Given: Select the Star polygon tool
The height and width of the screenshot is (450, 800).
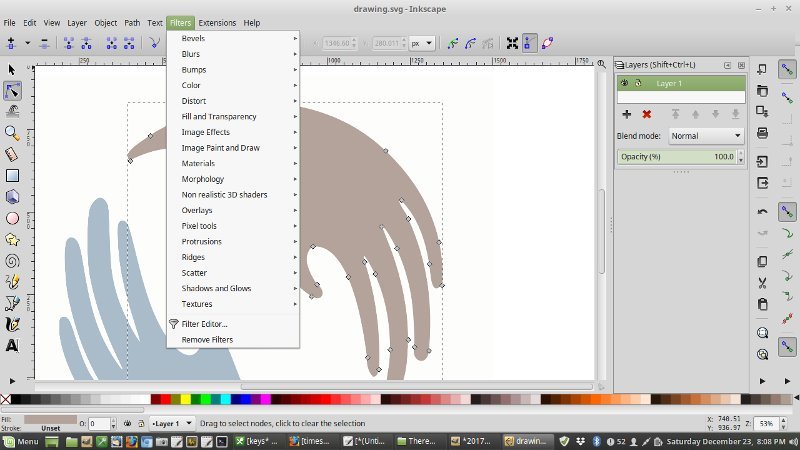Looking at the screenshot, I should click(12, 239).
